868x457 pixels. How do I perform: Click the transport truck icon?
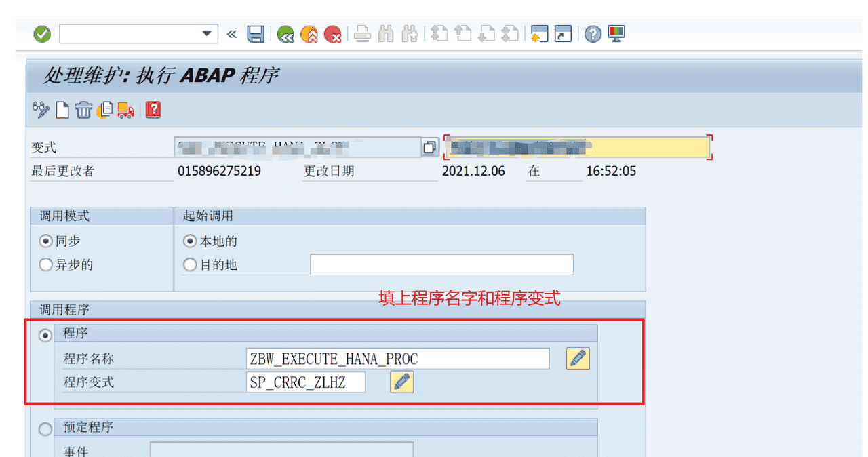[125, 109]
